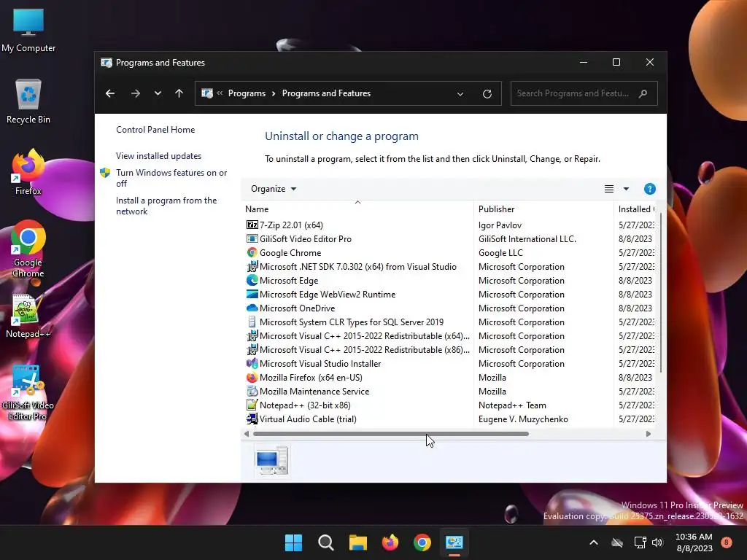The height and width of the screenshot is (560, 747).
Task: Click the Visual Studio Installer icon
Action: point(252,363)
